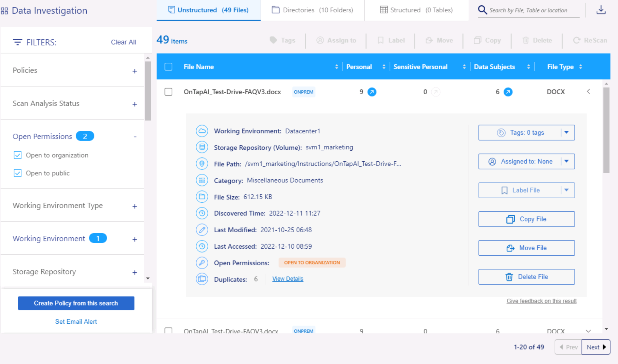
Task: Click Create Policy from this search
Action: [x=76, y=303]
